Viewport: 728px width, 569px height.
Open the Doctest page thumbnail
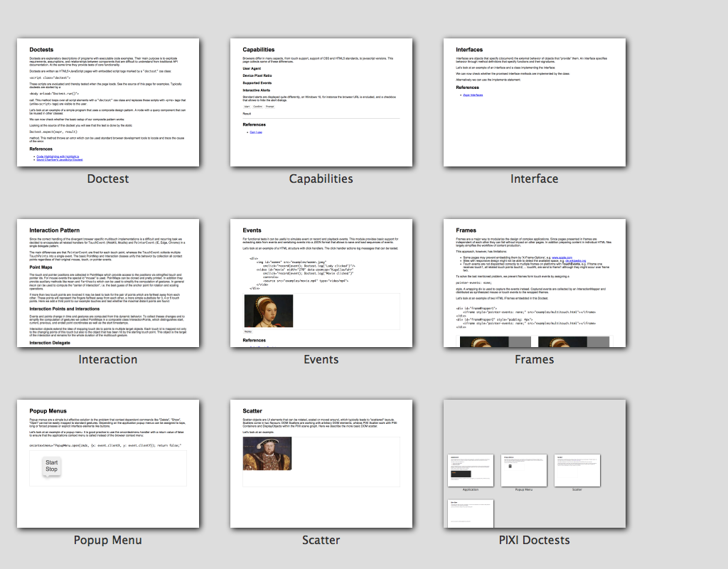coord(108,102)
